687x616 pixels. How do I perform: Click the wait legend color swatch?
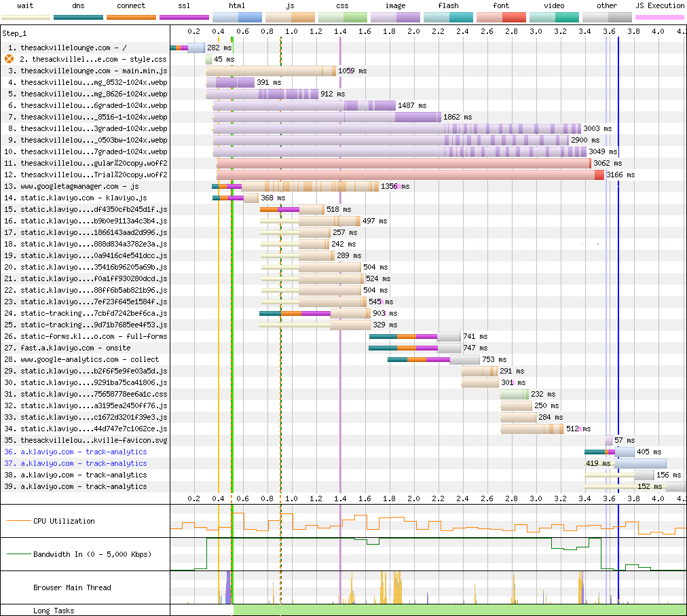point(26,18)
